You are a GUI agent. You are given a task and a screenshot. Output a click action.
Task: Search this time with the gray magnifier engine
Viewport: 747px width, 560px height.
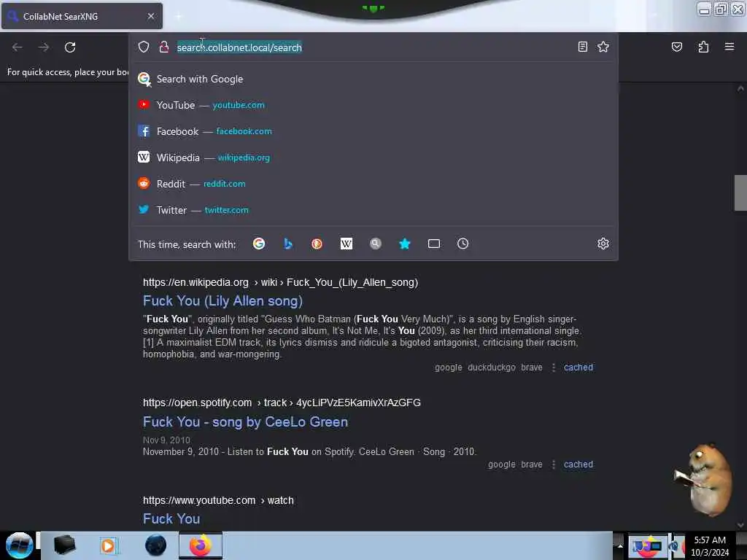[376, 244]
